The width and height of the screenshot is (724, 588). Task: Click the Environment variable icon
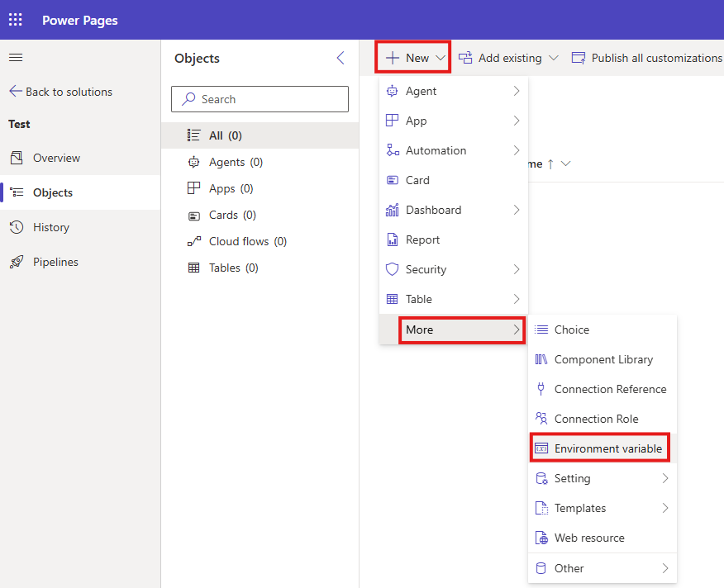coord(541,448)
